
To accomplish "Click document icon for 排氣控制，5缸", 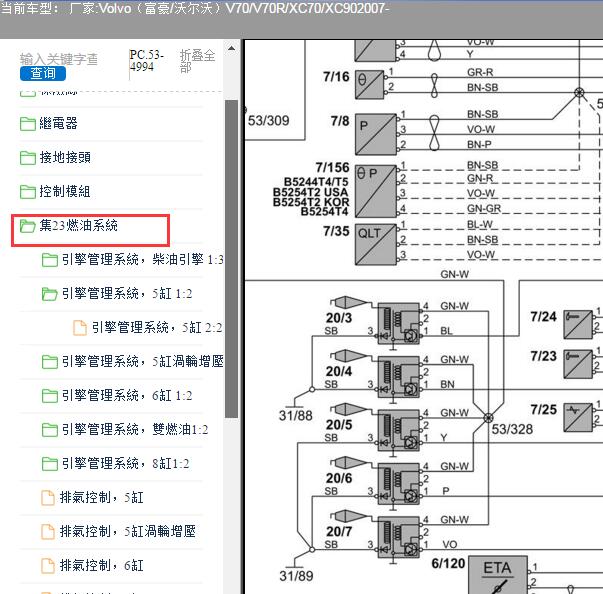I will pyautogui.click(x=47, y=497).
